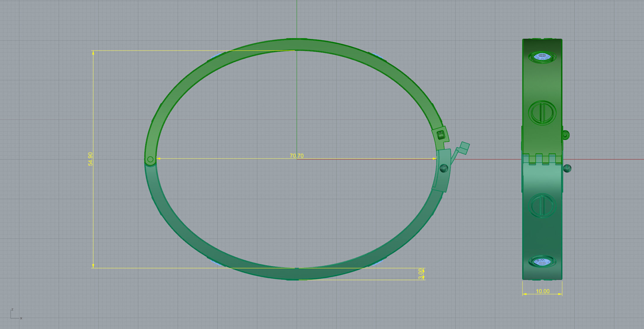The height and width of the screenshot is (329, 644).
Task: Click the upper screw-head motif in side view
Action: [x=542, y=113]
